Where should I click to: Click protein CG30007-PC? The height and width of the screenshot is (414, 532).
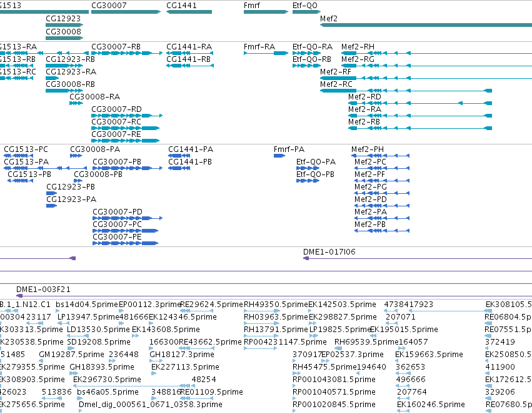(117, 225)
